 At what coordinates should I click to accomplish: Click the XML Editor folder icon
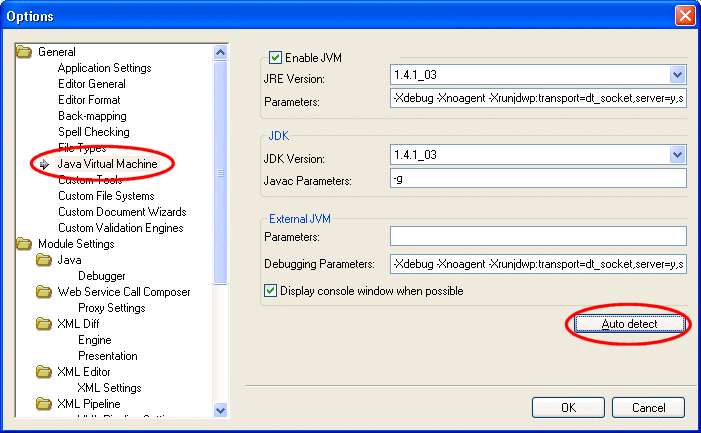pos(44,372)
